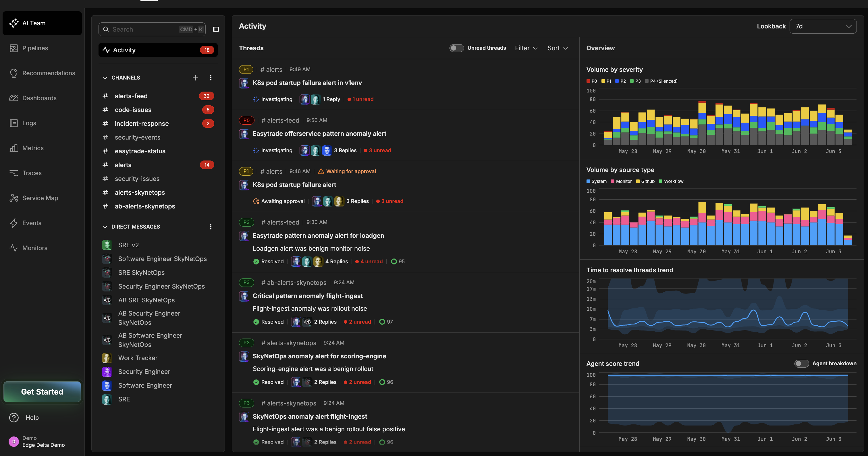868x456 pixels.
Task: Focus the Search input field
Action: tap(152, 29)
